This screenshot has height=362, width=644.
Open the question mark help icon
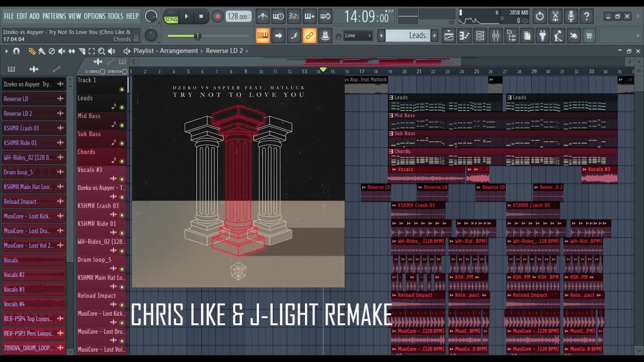point(587,17)
